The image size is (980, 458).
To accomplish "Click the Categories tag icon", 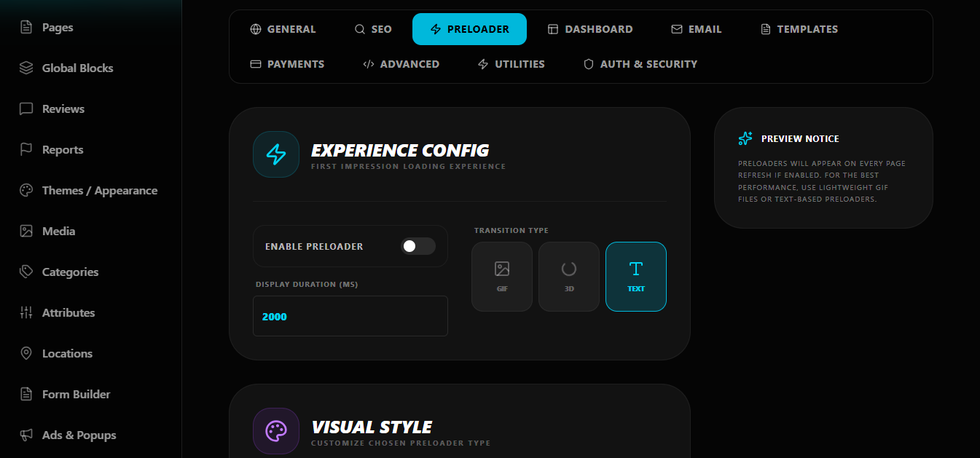I will (x=26, y=272).
